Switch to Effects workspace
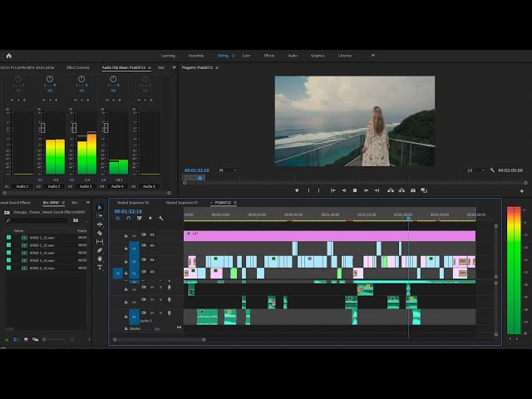The width and height of the screenshot is (532, 399). pos(269,56)
